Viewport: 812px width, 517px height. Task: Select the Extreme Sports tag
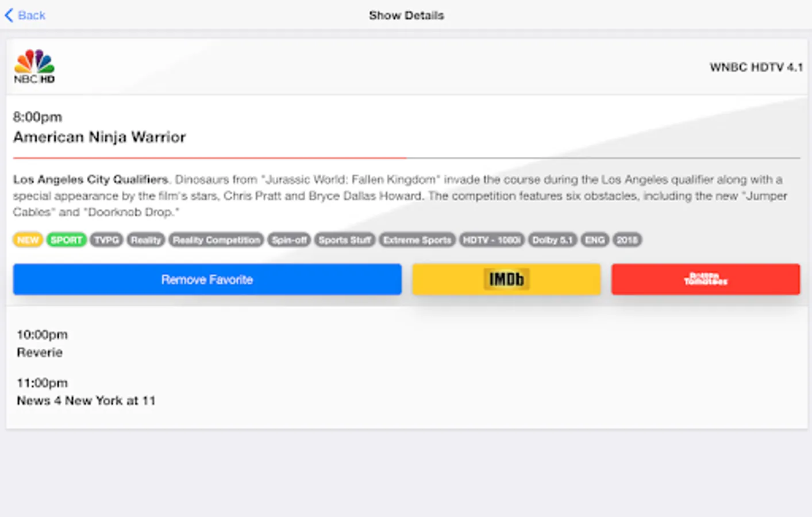(417, 240)
